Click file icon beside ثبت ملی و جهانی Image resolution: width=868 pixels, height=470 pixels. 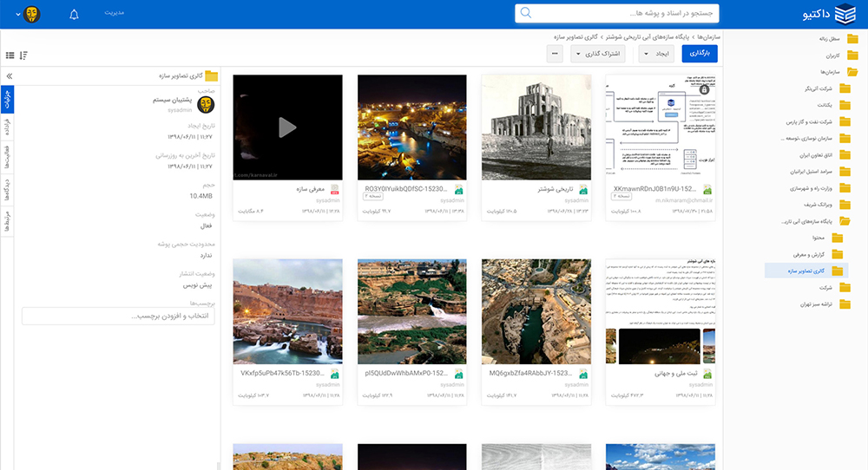707,375
